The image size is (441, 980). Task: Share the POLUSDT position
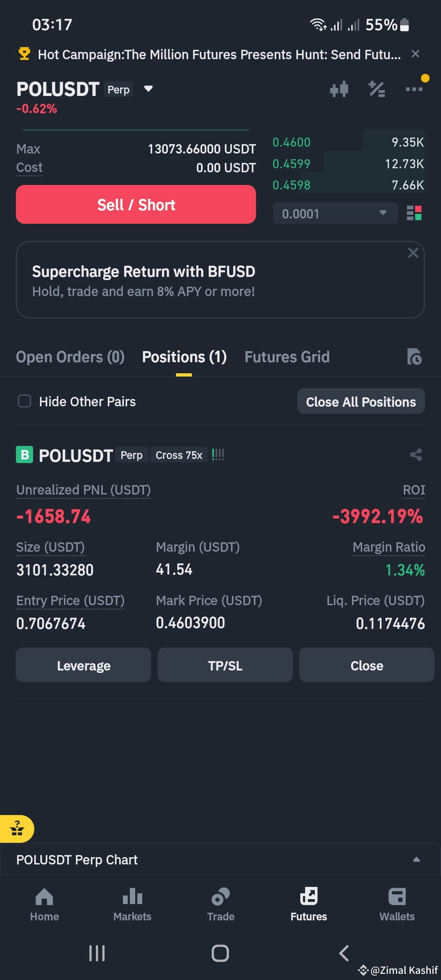[416, 454]
